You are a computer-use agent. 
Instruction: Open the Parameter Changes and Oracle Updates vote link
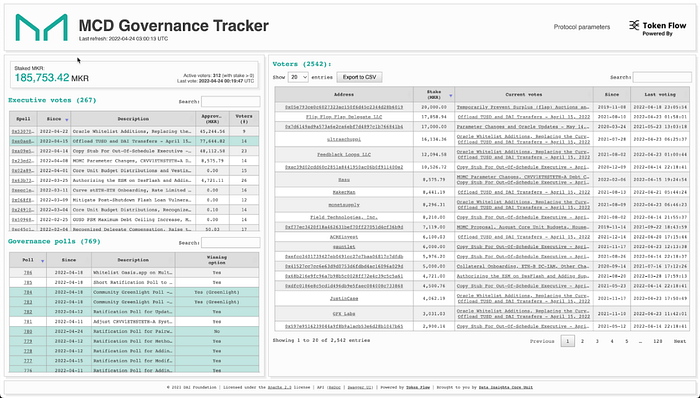pos(523,127)
